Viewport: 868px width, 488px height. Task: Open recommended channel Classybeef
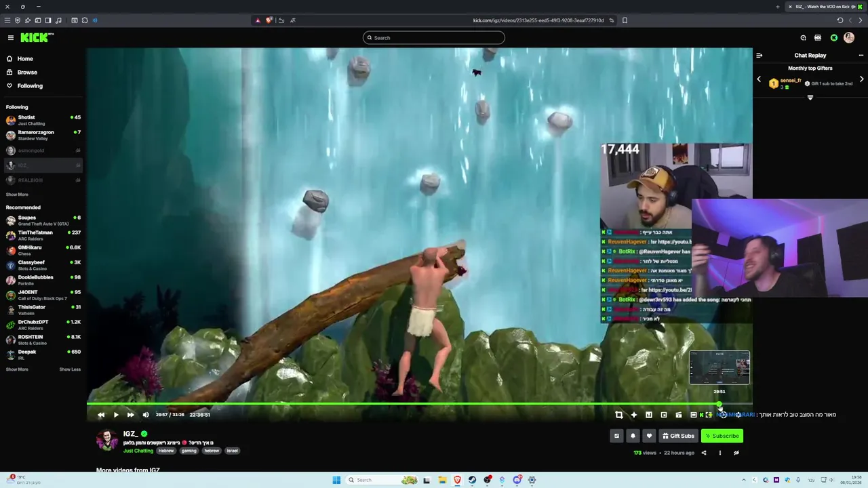pyautogui.click(x=43, y=265)
